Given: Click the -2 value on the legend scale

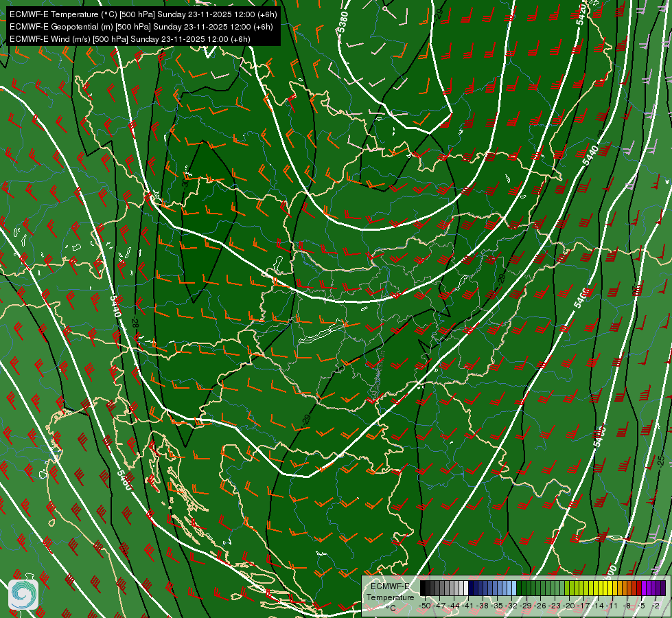Looking at the screenshot, I should (x=656, y=606).
